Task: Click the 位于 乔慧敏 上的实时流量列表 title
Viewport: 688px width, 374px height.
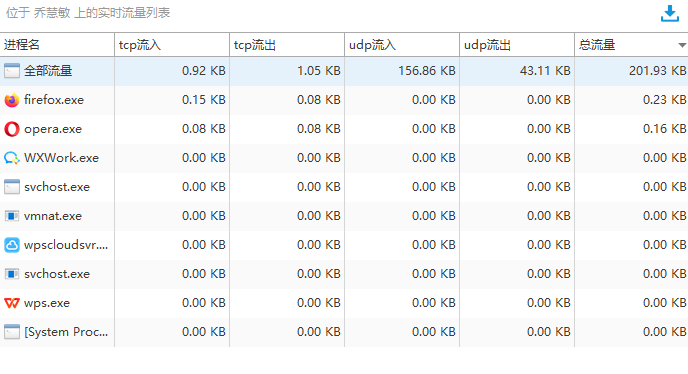Action: pos(88,13)
